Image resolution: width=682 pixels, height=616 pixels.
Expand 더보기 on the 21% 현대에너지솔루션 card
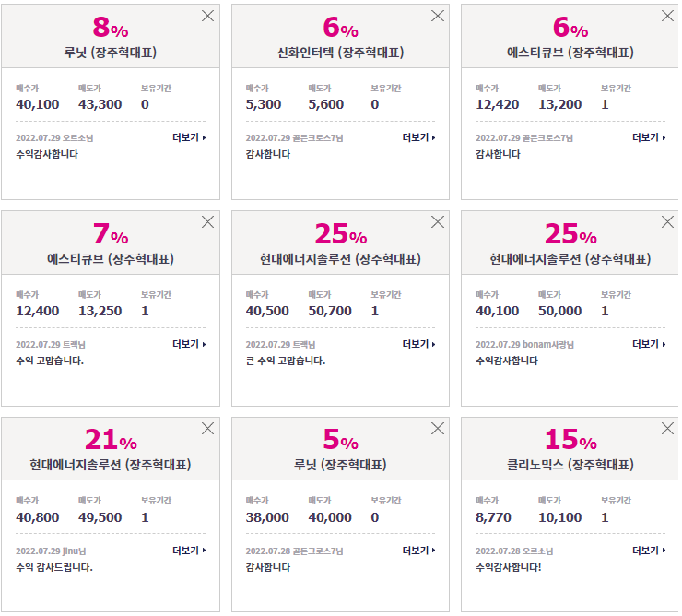click(189, 551)
